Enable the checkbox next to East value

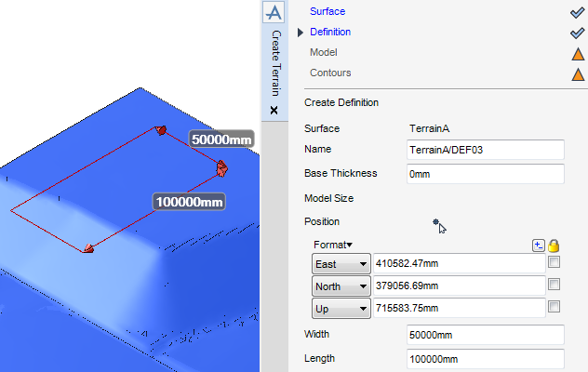tap(555, 264)
